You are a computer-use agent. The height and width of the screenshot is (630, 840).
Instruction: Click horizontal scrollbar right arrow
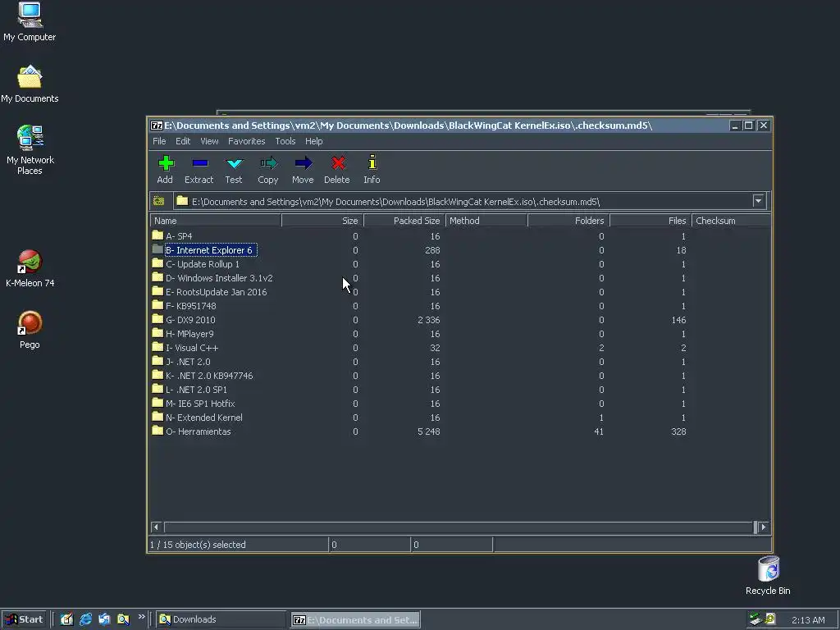click(x=764, y=527)
